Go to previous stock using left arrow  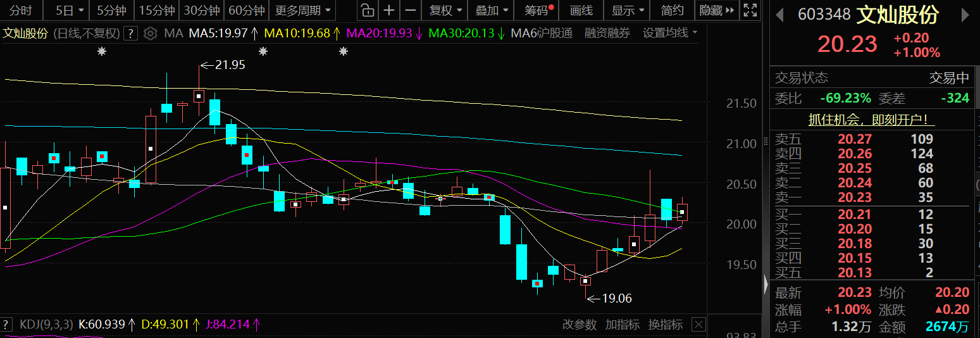(780, 15)
